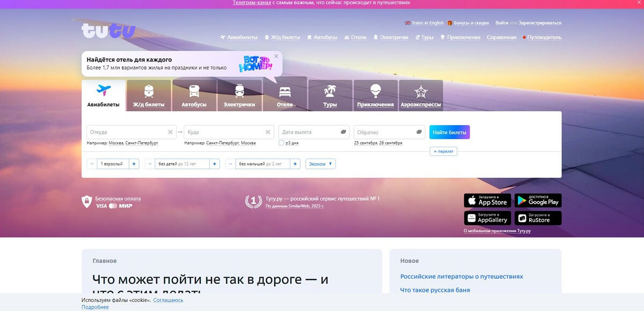Open the Ж/д билеты train tab
This screenshot has height=311, width=644.
click(149, 95)
